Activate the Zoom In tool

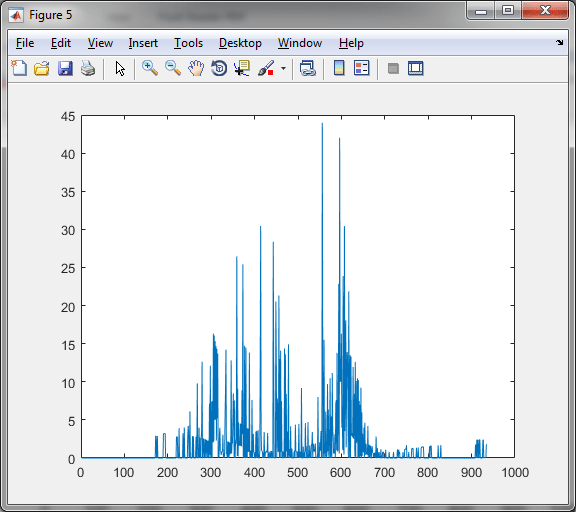(x=150, y=68)
